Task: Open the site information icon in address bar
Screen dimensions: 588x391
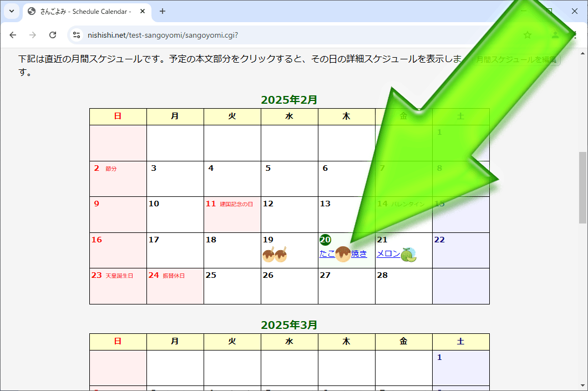Action: (77, 35)
